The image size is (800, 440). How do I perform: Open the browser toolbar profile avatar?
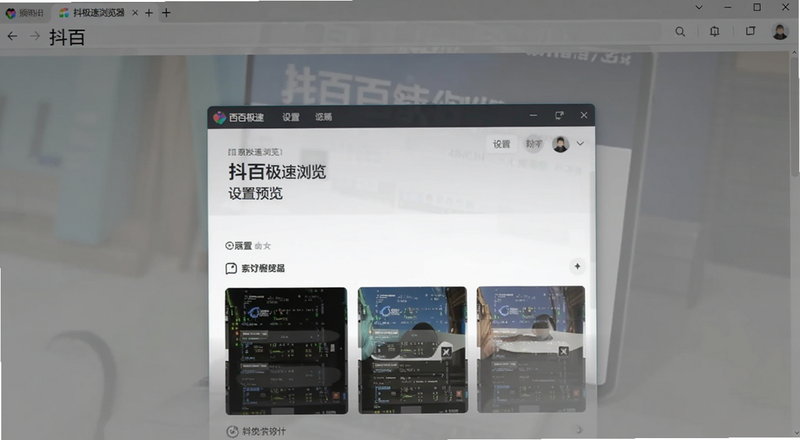pos(780,32)
